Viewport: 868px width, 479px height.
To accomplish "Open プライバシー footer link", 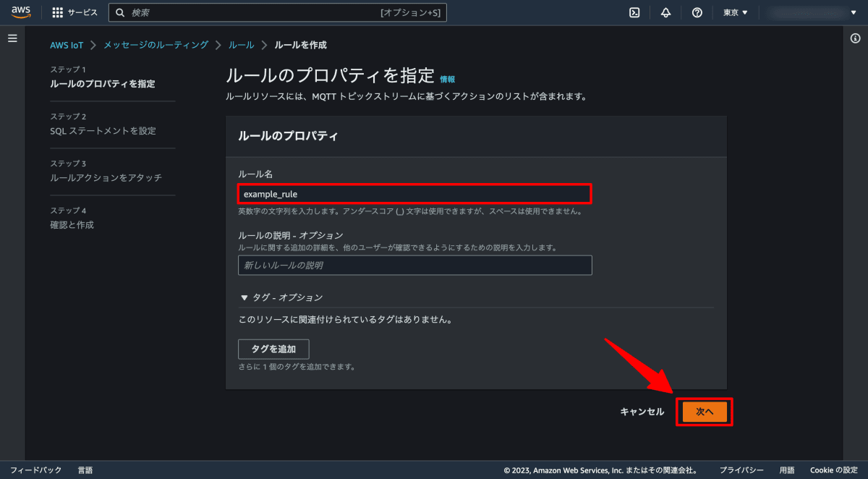I will click(x=741, y=470).
